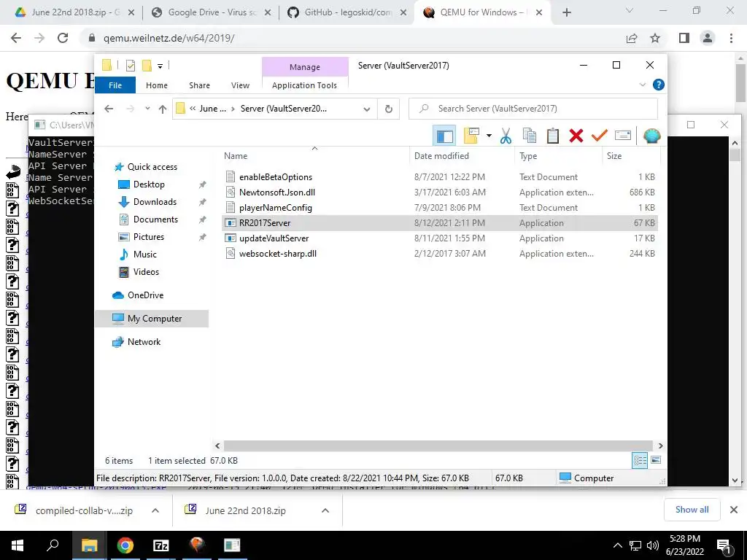The width and height of the screenshot is (747, 560).
Task: Click Properties checkmark icon in quick access toolbar
Action: point(130,66)
